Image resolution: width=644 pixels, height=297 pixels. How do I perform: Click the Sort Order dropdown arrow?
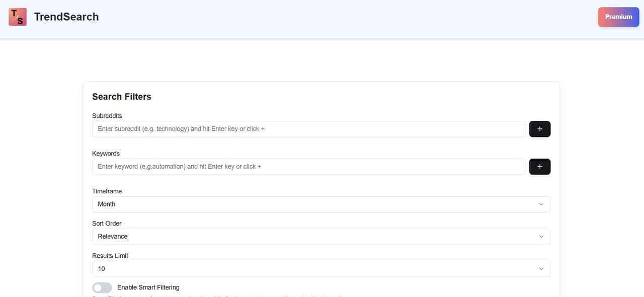tap(541, 236)
